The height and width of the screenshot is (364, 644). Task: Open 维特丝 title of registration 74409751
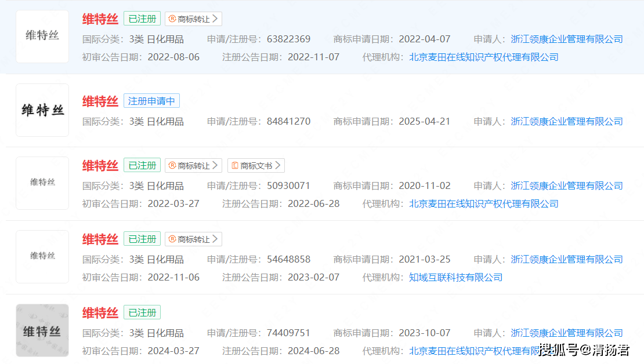100,312
